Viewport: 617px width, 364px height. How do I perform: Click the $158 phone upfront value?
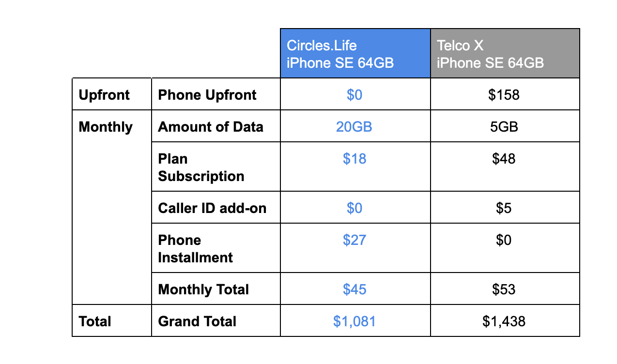coord(504,95)
